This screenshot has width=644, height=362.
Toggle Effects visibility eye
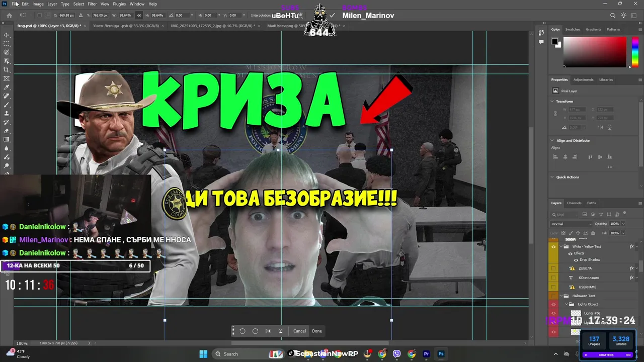pos(570,253)
